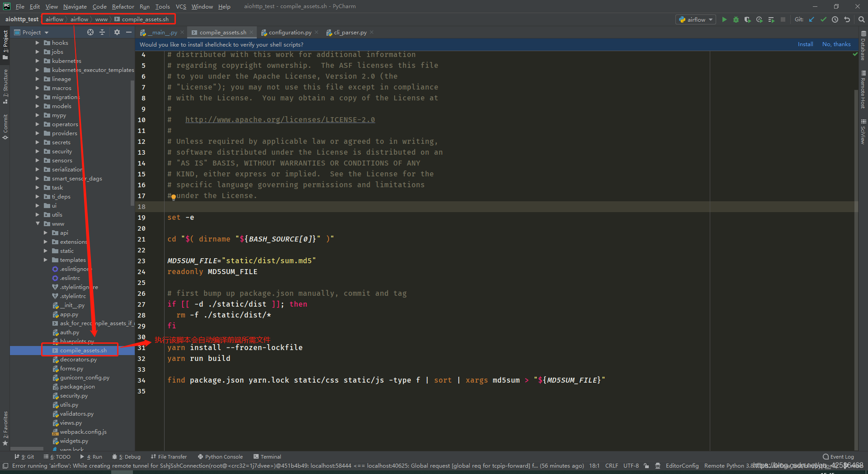The image size is (868, 474).
Task: Click the inspection status checkmark in editor
Action: point(855,54)
